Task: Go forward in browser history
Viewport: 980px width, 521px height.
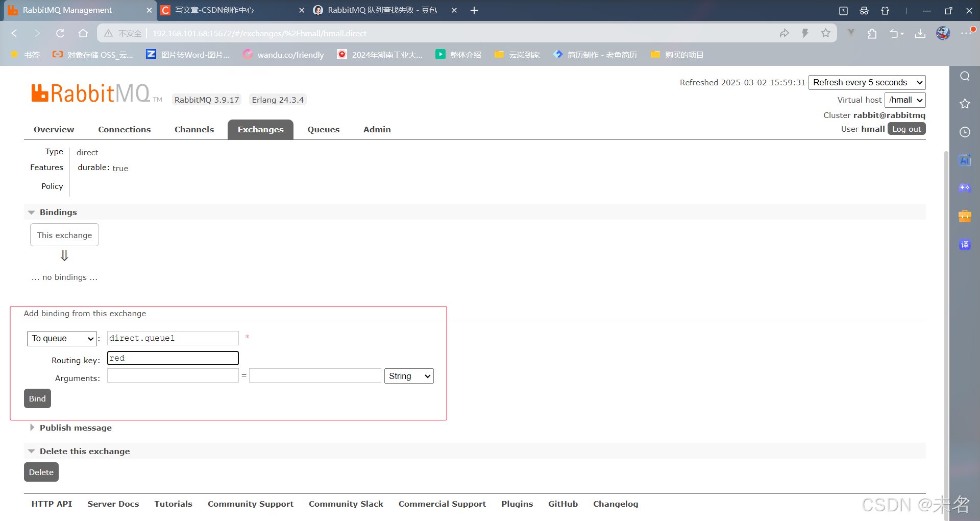Action: 37,33
